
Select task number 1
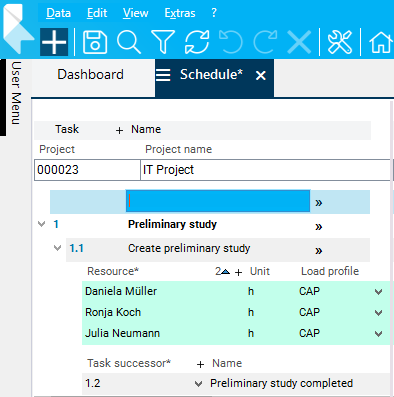coord(56,224)
